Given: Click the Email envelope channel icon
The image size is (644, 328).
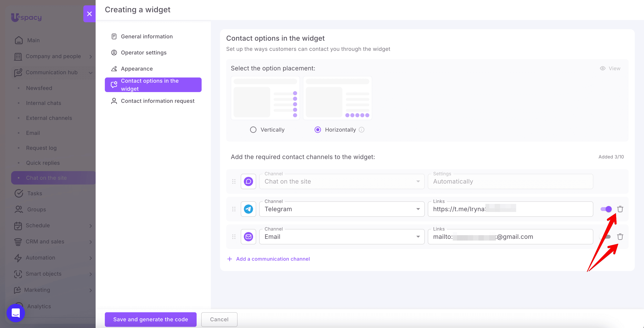Looking at the screenshot, I should click(248, 237).
